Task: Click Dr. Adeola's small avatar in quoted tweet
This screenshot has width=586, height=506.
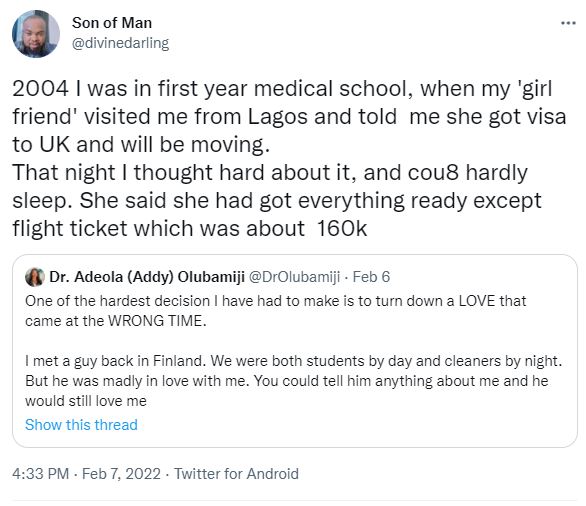Action: pyautogui.click(x=35, y=277)
